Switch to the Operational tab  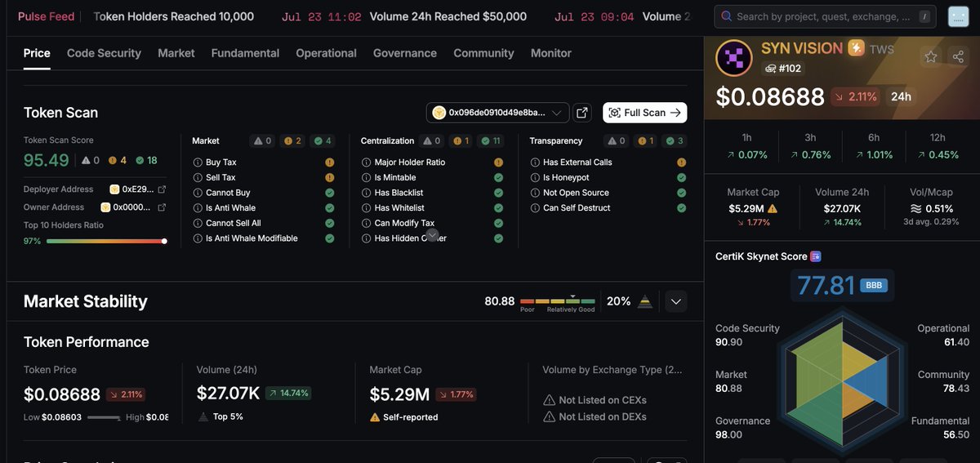point(326,53)
